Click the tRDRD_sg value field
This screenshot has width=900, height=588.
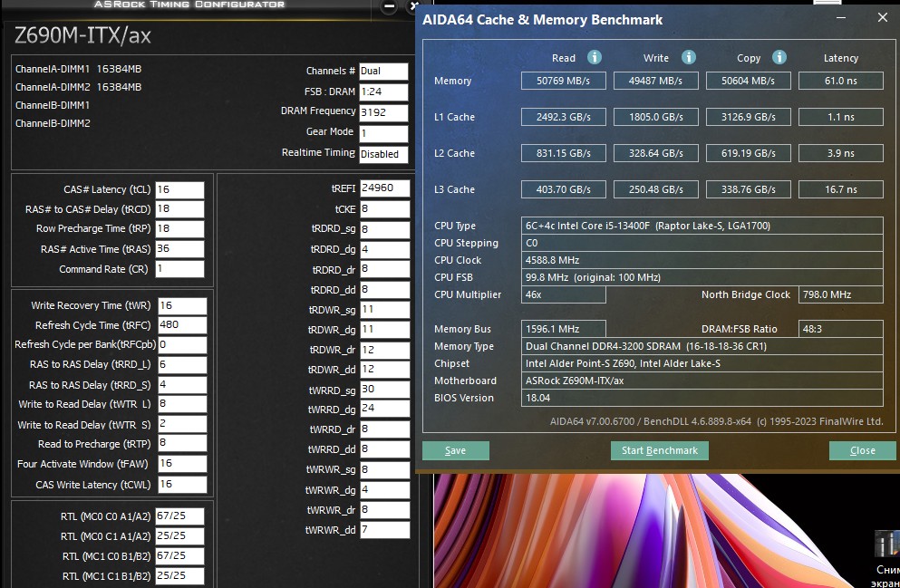pyautogui.click(x=384, y=229)
